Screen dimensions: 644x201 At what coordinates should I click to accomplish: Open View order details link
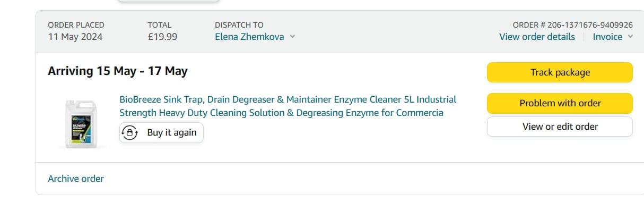[x=537, y=37]
